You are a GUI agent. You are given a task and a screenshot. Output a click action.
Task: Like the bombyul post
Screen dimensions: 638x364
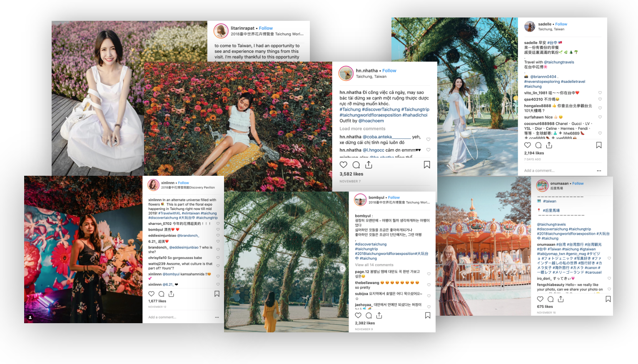[358, 316]
